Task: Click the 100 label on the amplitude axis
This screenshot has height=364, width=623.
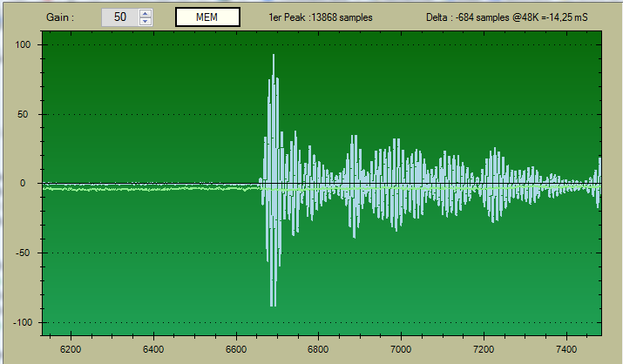Action: 24,44
